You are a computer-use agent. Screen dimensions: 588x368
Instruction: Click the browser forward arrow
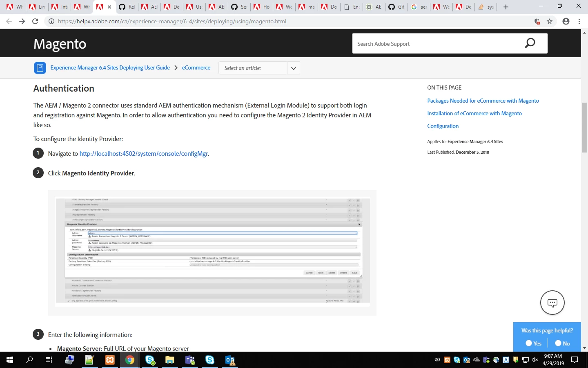pos(22,21)
